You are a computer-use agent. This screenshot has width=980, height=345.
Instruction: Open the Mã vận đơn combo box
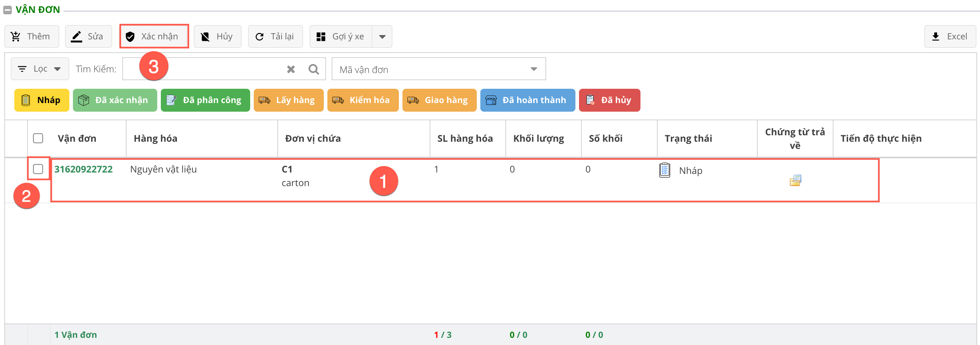(x=438, y=69)
